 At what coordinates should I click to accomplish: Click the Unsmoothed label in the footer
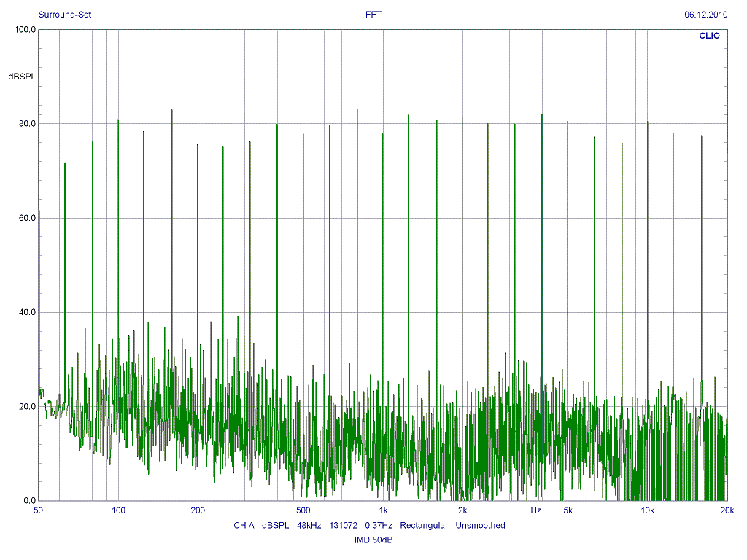pyautogui.click(x=480, y=525)
